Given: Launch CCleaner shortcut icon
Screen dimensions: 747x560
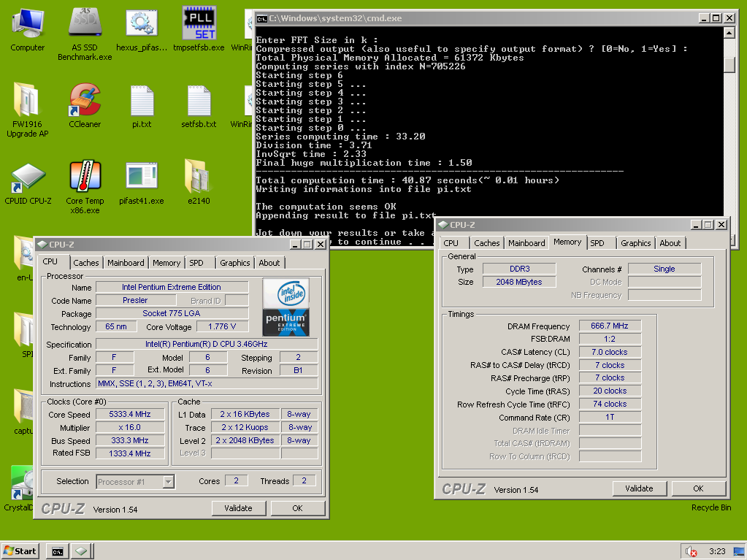Looking at the screenshot, I should [x=84, y=105].
